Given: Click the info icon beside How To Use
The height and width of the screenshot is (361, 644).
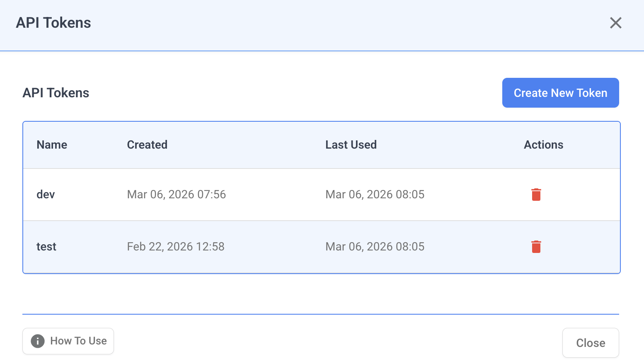Looking at the screenshot, I should [x=38, y=341].
